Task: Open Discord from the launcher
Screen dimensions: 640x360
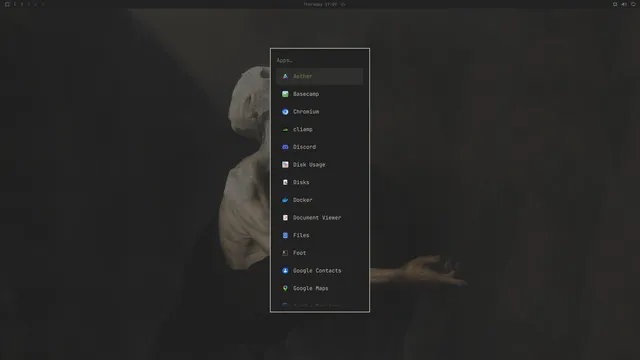Action: pos(319,147)
